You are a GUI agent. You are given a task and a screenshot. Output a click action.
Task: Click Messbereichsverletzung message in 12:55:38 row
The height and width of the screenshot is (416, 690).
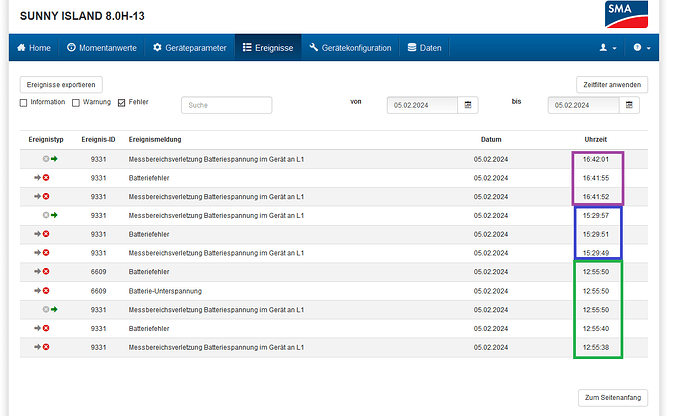pyautogui.click(x=216, y=347)
